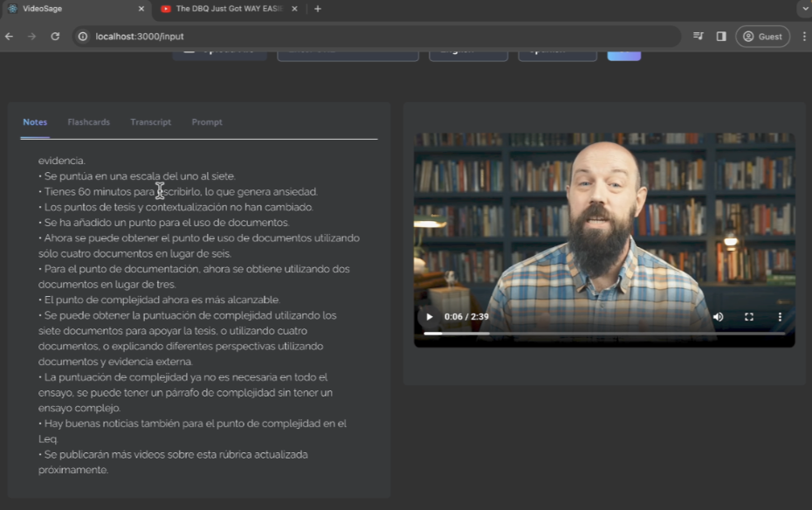Switch to the Flashcards tab
Image resolution: width=812 pixels, height=510 pixels.
88,122
